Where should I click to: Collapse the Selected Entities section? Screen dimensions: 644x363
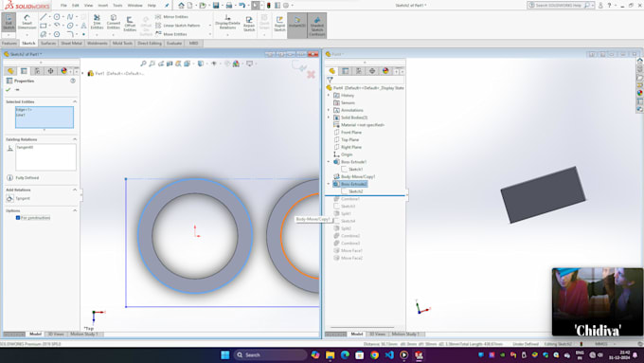75,101
